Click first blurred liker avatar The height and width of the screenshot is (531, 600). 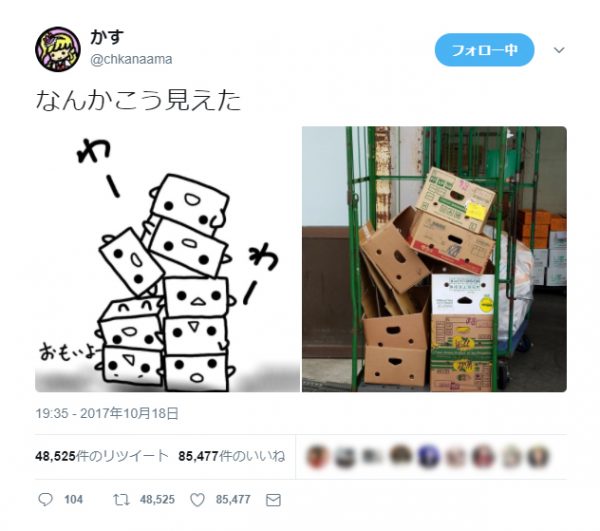click(317, 456)
